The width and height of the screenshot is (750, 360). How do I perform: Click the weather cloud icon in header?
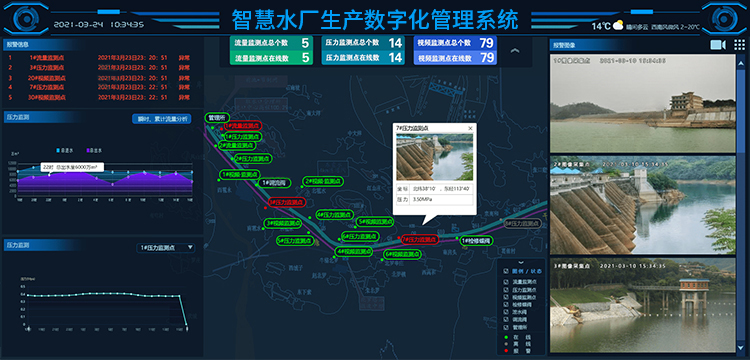(x=618, y=25)
